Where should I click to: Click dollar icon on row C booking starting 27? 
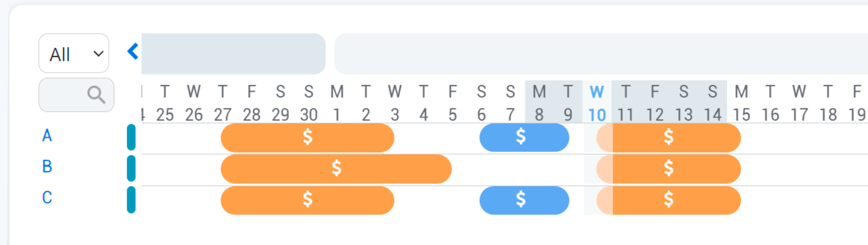pyautogui.click(x=308, y=199)
